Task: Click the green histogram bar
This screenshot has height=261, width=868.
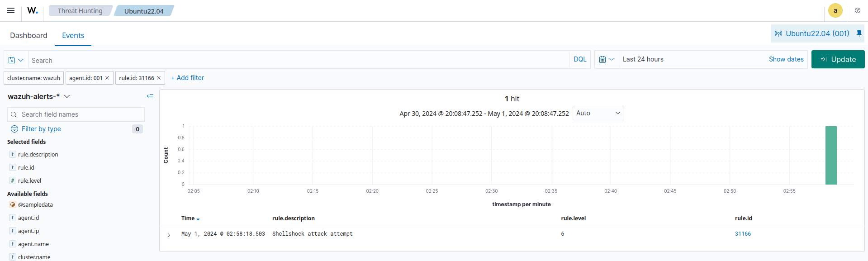Action: pos(831,155)
